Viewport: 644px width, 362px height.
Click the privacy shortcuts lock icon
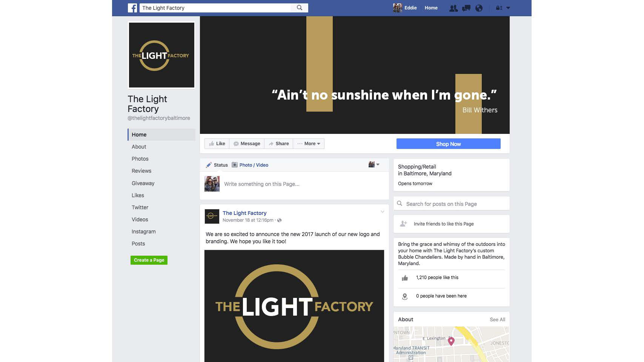pos(499,8)
